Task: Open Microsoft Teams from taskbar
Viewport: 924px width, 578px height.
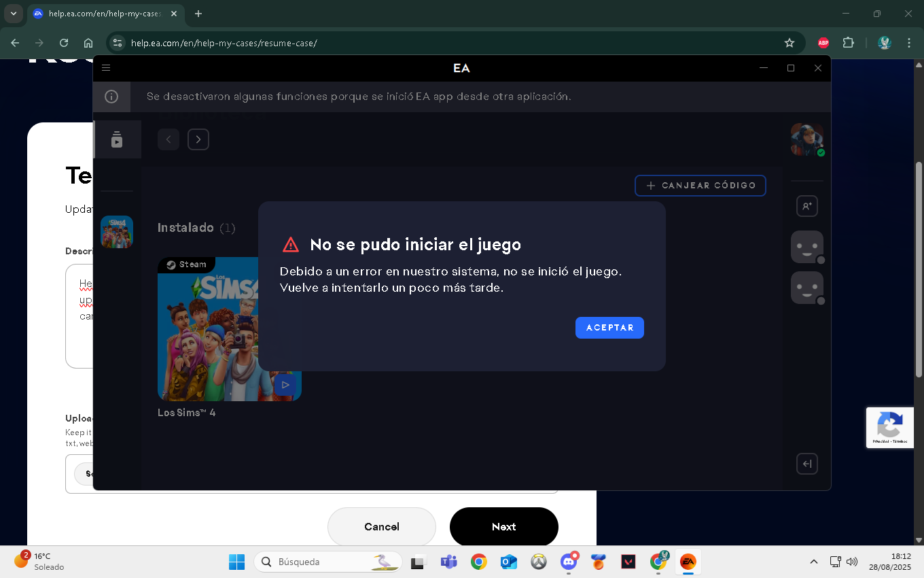Action: [x=448, y=562]
